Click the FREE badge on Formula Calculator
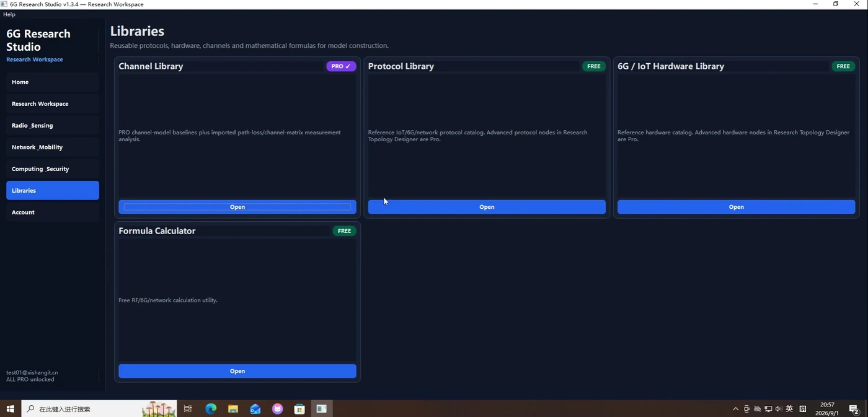Image resolution: width=868 pixels, height=417 pixels. [344, 230]
